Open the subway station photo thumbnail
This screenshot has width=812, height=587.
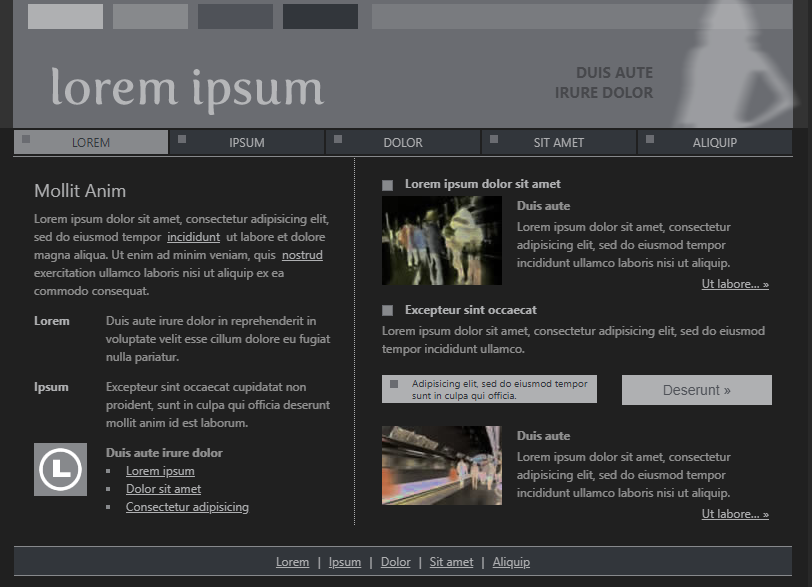(441, 466)
